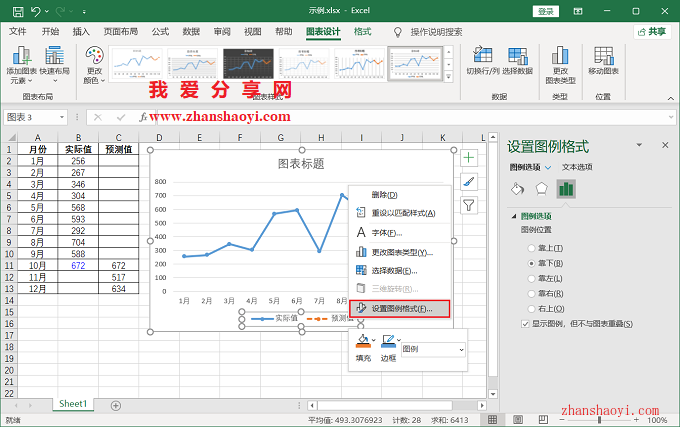Click the Border (边框) icon in mini toolbar

(388, 342)
